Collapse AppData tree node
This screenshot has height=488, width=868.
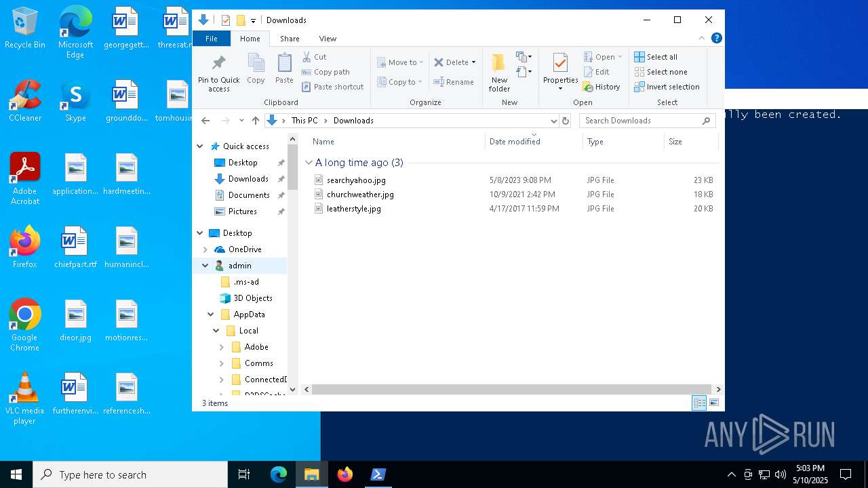(x=211, y=314)
